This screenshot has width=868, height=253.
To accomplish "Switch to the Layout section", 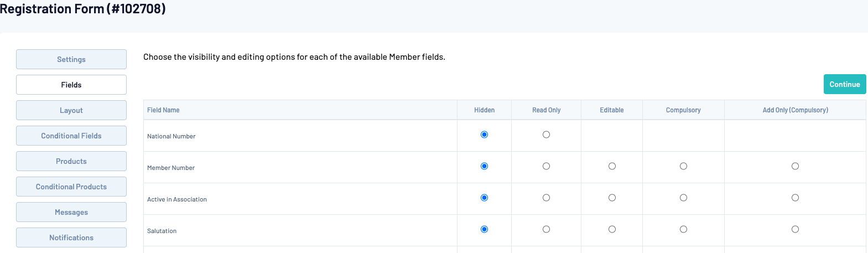I will [71, 110].
